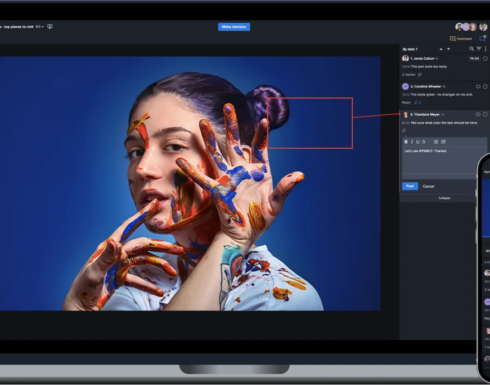Cancel the reply

pos(428,186)
